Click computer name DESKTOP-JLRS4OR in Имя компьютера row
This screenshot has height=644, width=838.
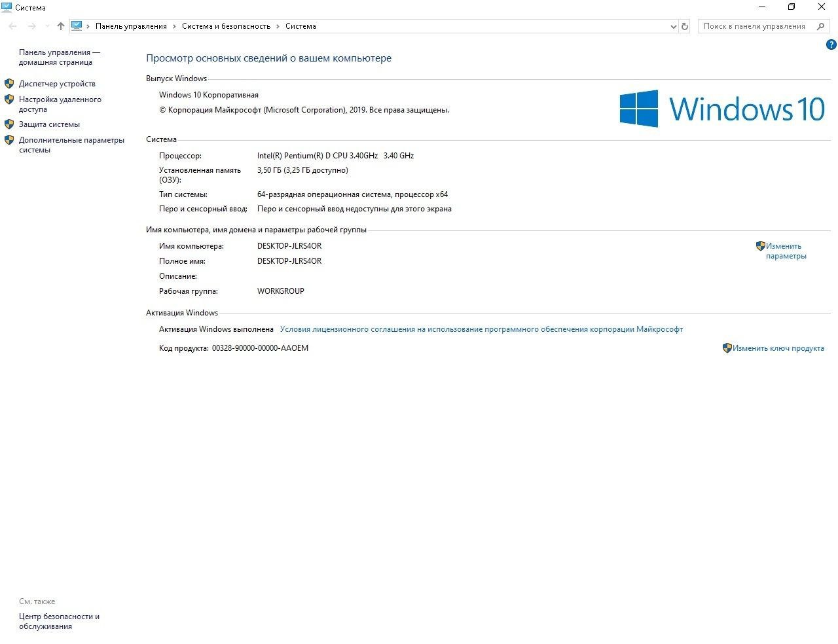pos(289,246)
